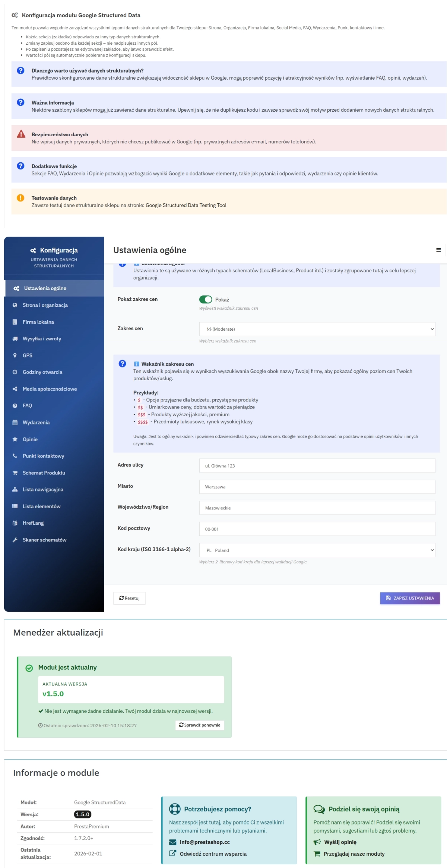Click the Wydarzenia calendar icon
The height and width of the screenshot is (868, 447).
click(15, 422)
